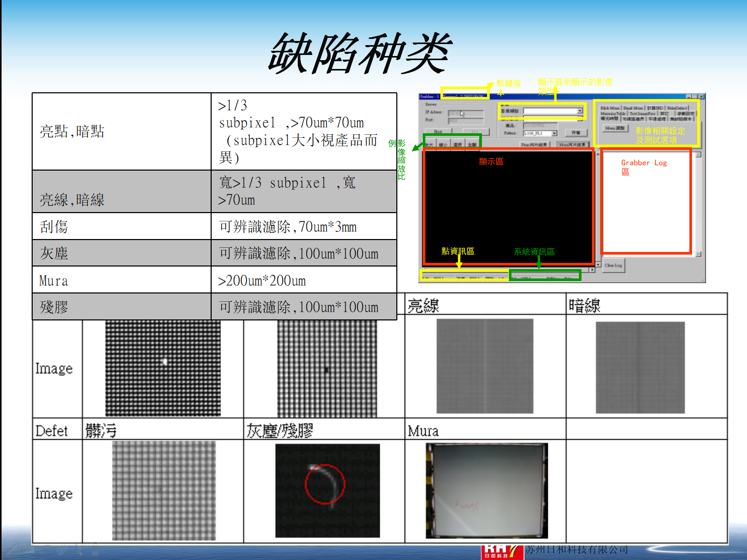This screenshot has width=747, height=560.
Task: Open the TestImageProc tab
Action: pyautogui.click(x=643, y=114)
